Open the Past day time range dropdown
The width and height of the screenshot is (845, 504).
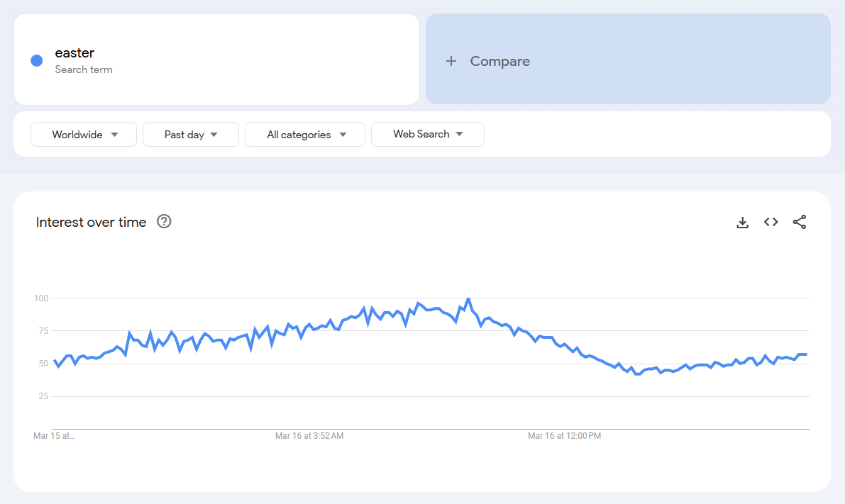click(x=191, y=134)
